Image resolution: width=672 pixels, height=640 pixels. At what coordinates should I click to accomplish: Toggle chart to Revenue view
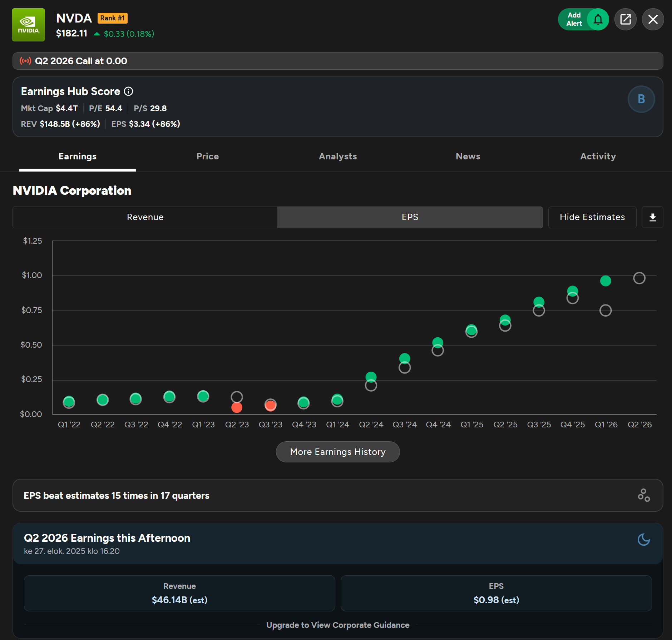tap(145, 217)
